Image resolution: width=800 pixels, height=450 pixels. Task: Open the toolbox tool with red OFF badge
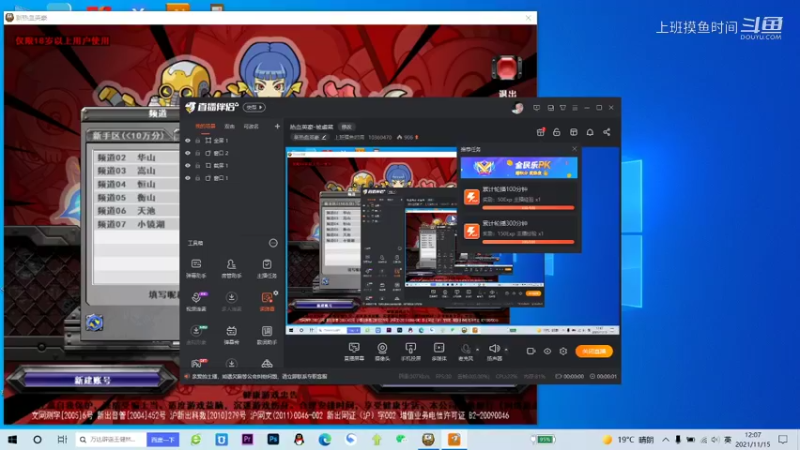point(197,363)
